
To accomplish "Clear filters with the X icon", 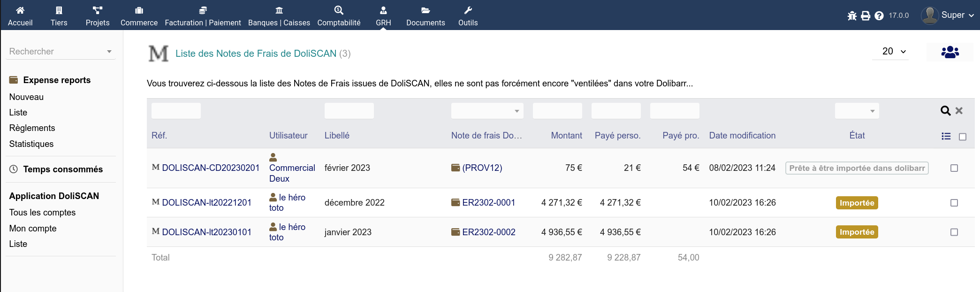I will coord(959,111).
